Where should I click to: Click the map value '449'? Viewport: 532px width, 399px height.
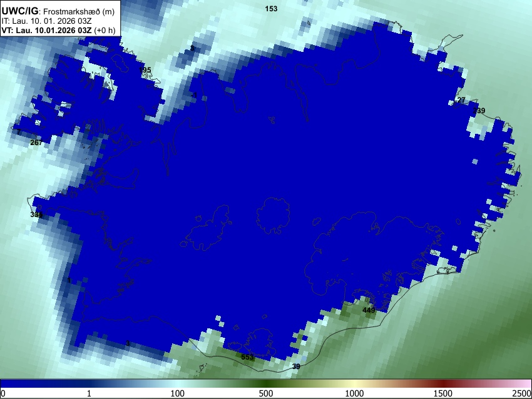(x=369, y=310)
